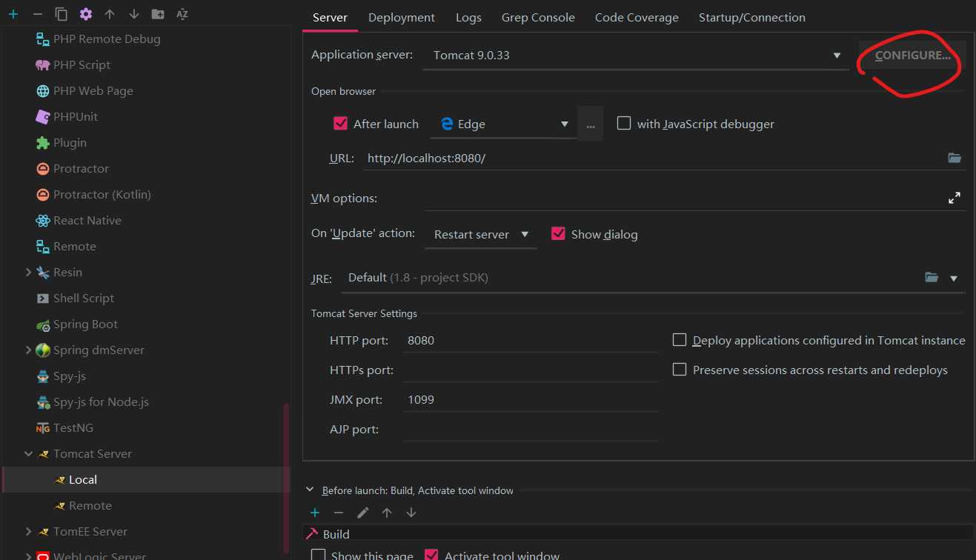Collapse the Before launch section
Image resolution: width=976 pixels, height=560 pixels.
coord(310,490)
